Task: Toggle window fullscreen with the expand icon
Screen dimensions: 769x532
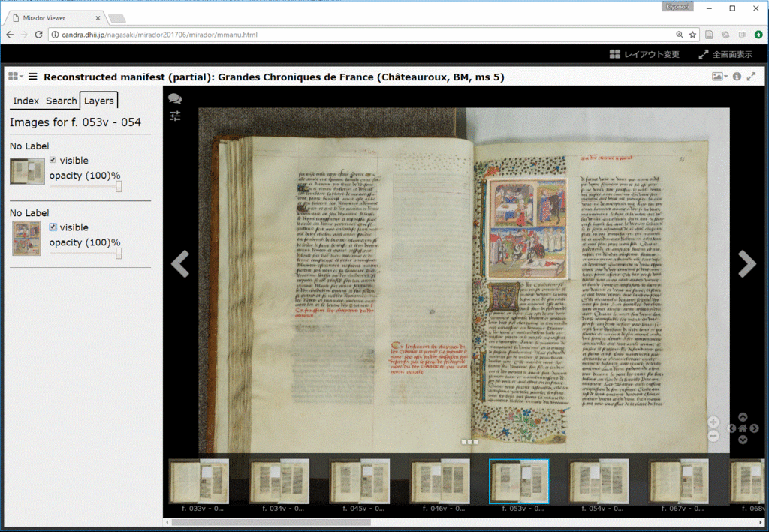Action: pyautogui.click(x=751, y=77)
